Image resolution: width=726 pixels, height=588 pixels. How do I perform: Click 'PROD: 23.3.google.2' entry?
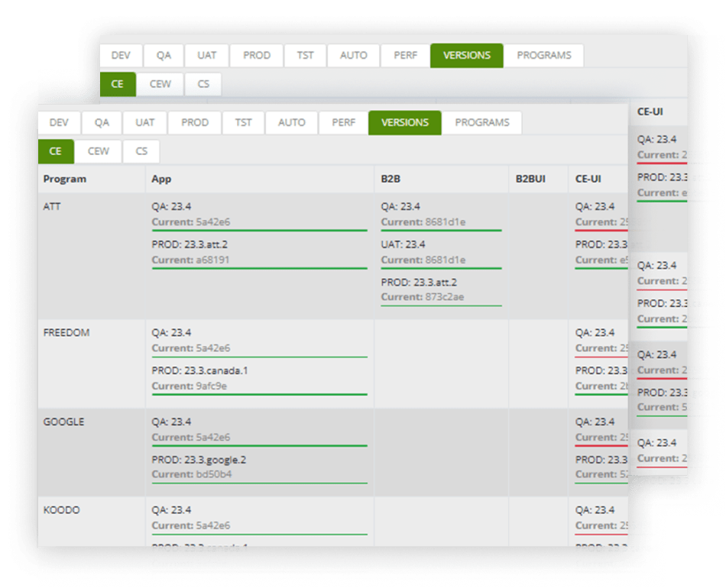(x=199, y=460)
